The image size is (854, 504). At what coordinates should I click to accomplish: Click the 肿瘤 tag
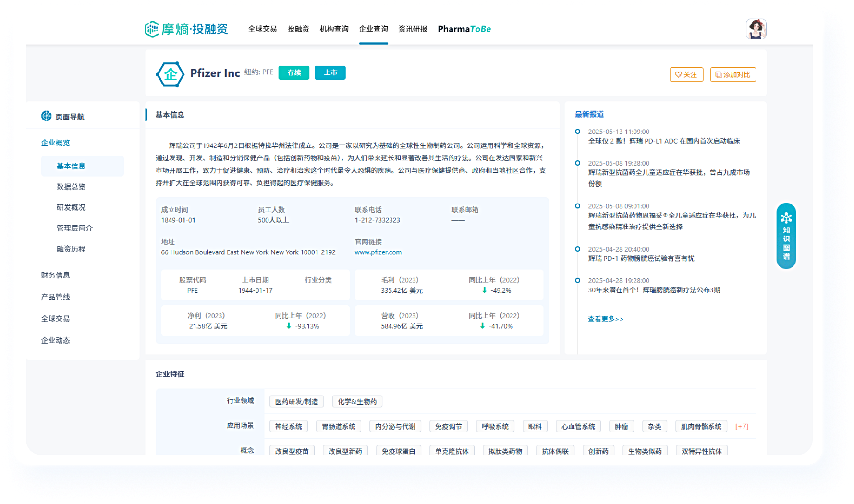[621, 426]
